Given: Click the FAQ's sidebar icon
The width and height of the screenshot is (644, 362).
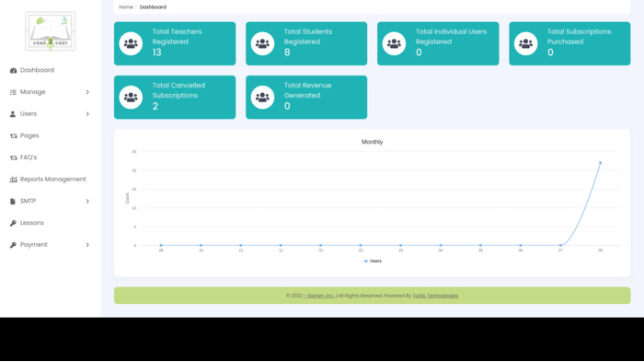Looking at the screenshot, I should click(13, 158).
